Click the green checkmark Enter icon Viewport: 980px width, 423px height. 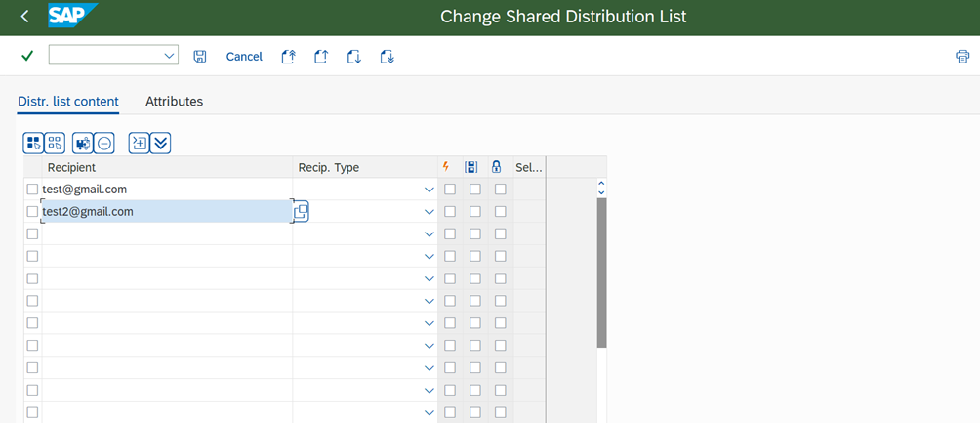(x=27, y=57)
